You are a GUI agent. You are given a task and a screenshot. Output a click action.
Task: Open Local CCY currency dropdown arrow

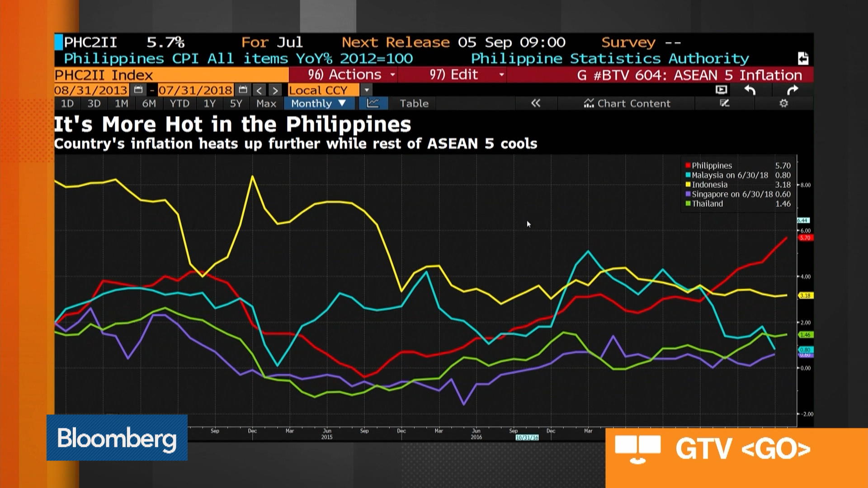point(367,90)
